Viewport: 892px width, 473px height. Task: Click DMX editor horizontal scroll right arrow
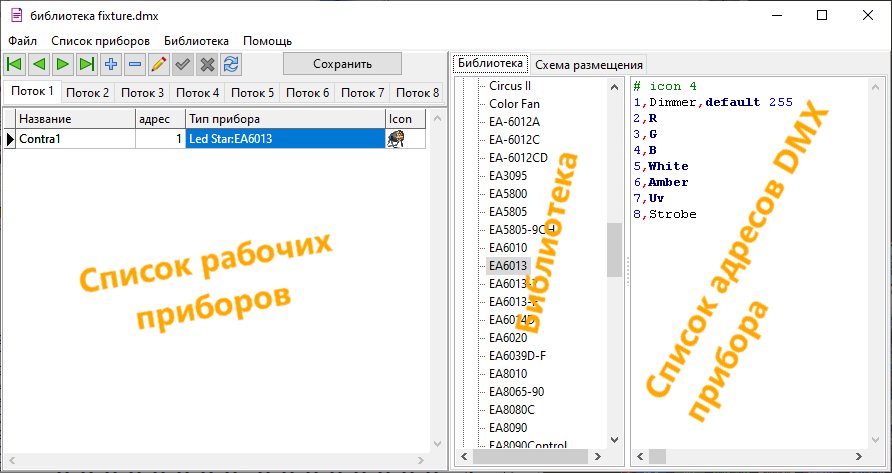(x=859, y=456)
